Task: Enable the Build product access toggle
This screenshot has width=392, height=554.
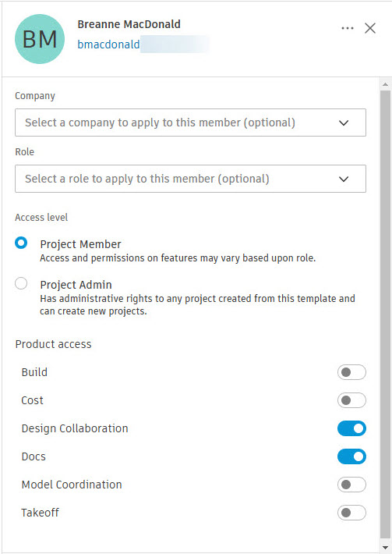Action: coord(351,372)
